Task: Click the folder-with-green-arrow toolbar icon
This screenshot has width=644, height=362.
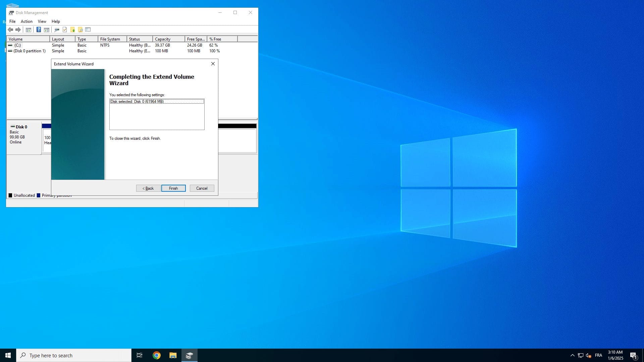Action: 72,30
